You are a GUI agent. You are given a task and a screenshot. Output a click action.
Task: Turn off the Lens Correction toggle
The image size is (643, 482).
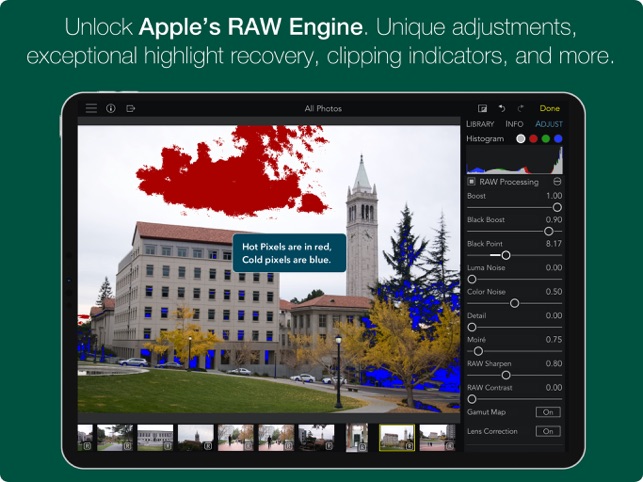(548, 431)
